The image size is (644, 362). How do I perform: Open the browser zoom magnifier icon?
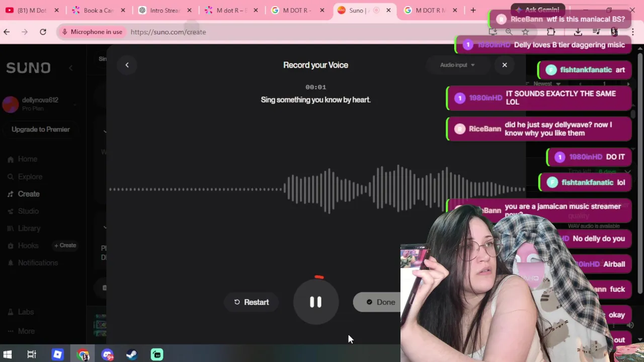click(x=509, y=32)
